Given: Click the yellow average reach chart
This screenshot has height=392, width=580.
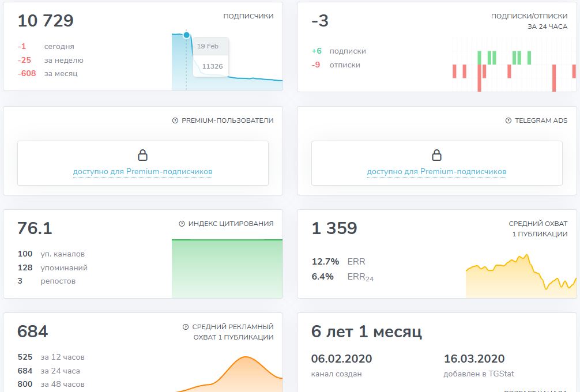Looking at the screenshot, I should 521,277.
